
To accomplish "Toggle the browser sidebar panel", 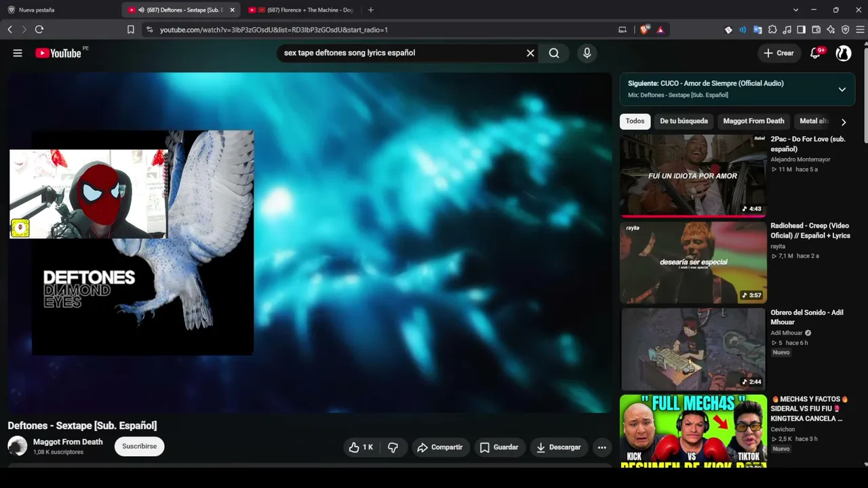I will coord(802,30).
